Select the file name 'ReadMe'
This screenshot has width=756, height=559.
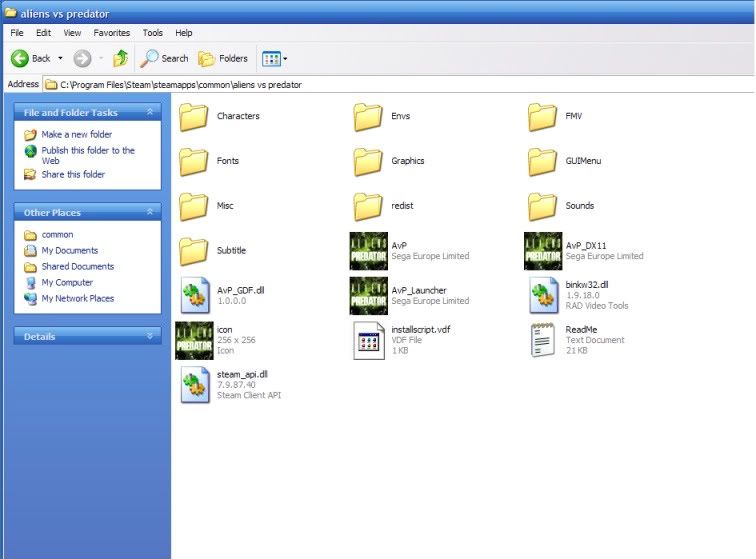(581, 329)
